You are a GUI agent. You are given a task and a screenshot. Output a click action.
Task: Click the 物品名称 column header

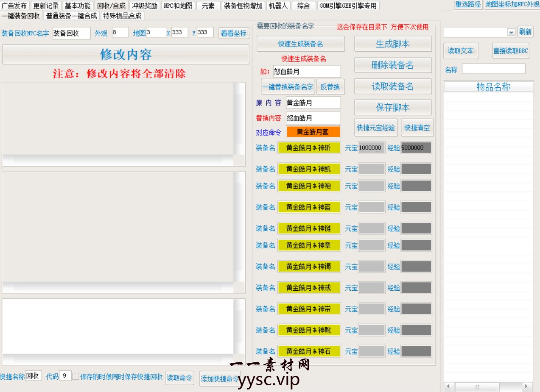point(493,87)
